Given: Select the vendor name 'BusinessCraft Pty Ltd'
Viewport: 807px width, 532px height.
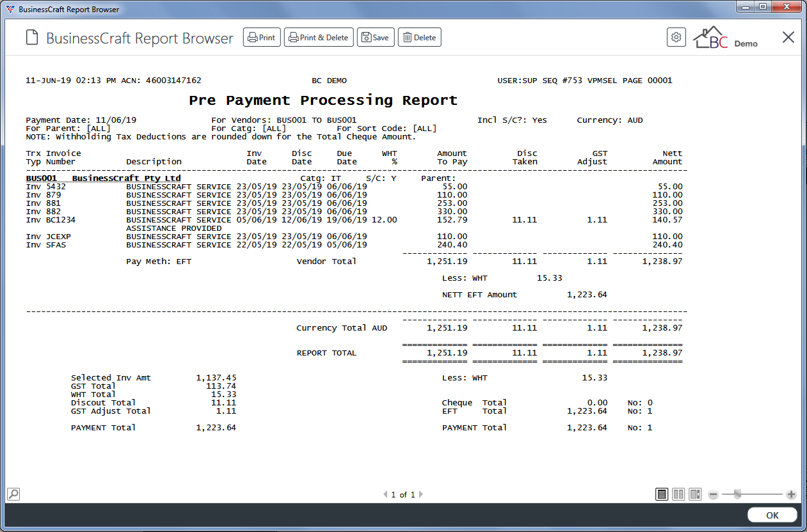Looking at the screenshot, I should tap(126, 178).
